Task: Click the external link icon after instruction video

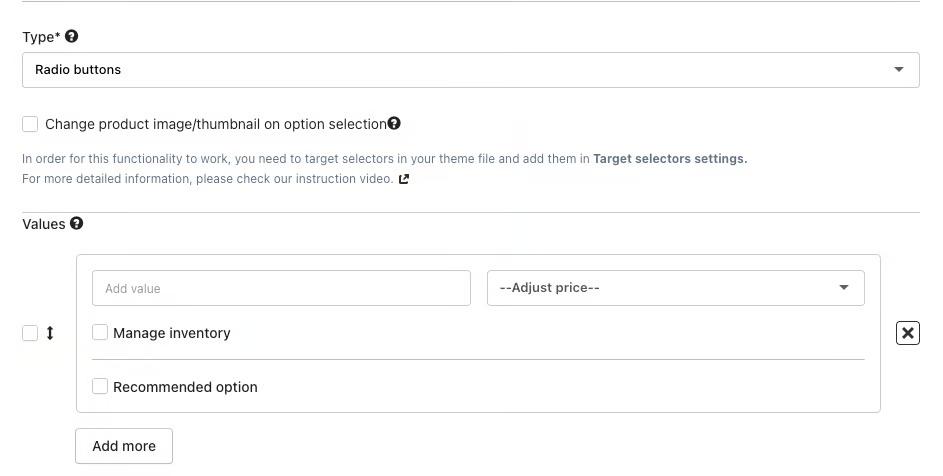Action: pos(404,179)
